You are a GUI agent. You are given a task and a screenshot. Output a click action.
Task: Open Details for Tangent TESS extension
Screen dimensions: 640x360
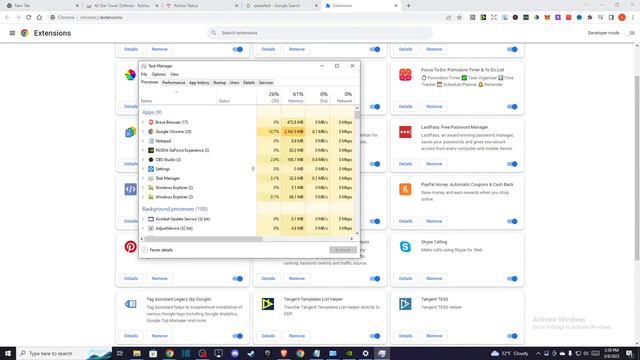[405, 336]
